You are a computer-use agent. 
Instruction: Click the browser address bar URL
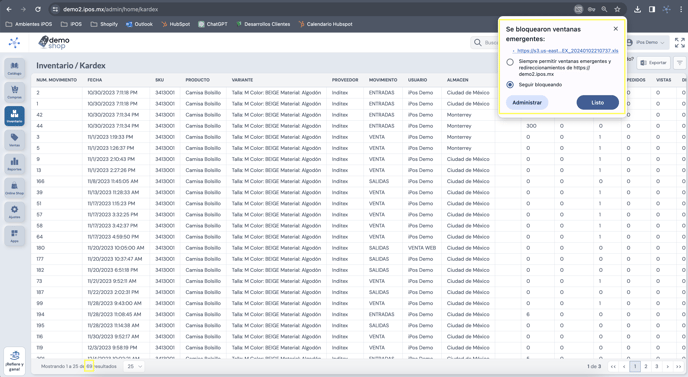(x=111, y=9)
